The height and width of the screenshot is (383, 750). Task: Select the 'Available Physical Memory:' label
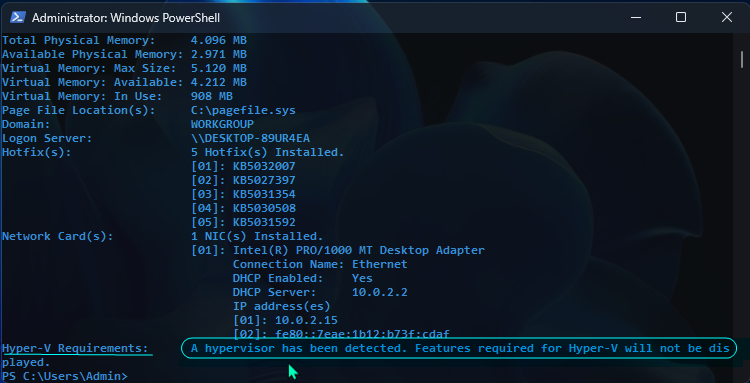(x=93, y=54)
